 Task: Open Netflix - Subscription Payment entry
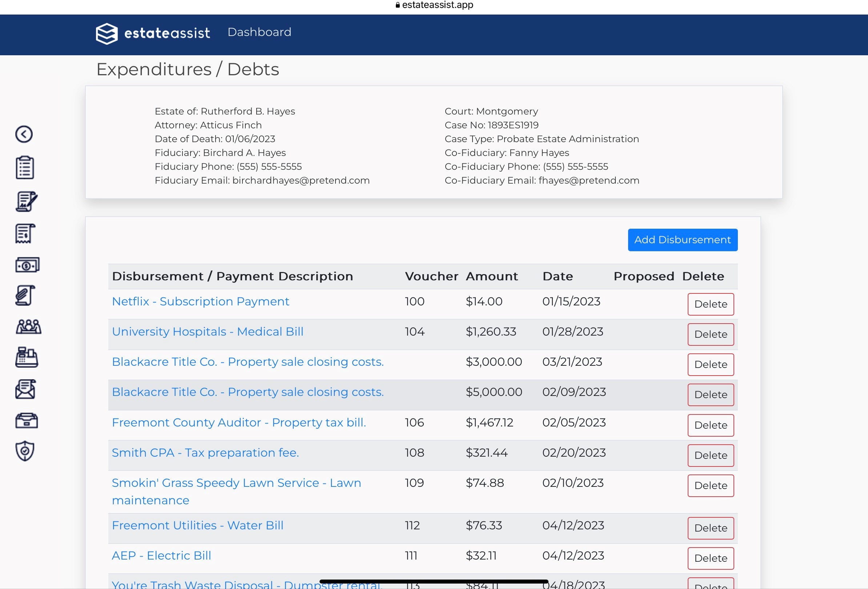(x=201, y=301)
